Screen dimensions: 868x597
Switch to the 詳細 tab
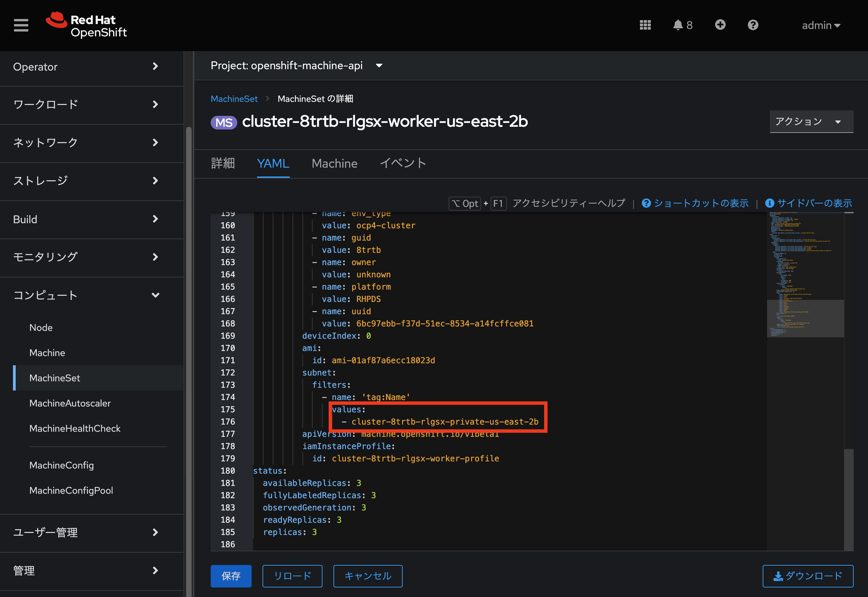223,164
